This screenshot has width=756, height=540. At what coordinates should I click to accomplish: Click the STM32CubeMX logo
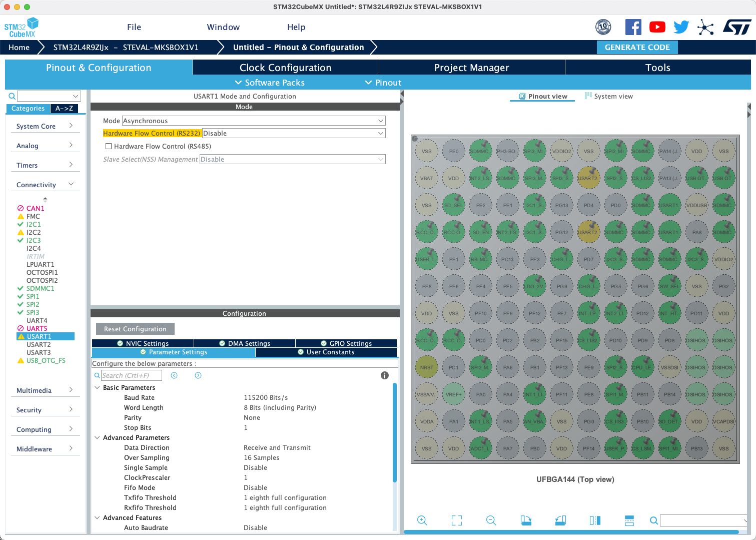[x=22, y=27]
